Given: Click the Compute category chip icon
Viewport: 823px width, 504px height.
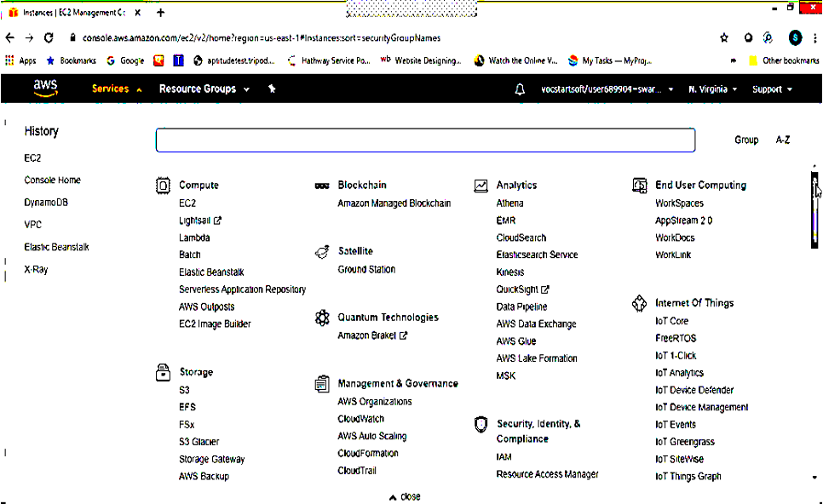Looking at the screenshot, I should point(163,186).
